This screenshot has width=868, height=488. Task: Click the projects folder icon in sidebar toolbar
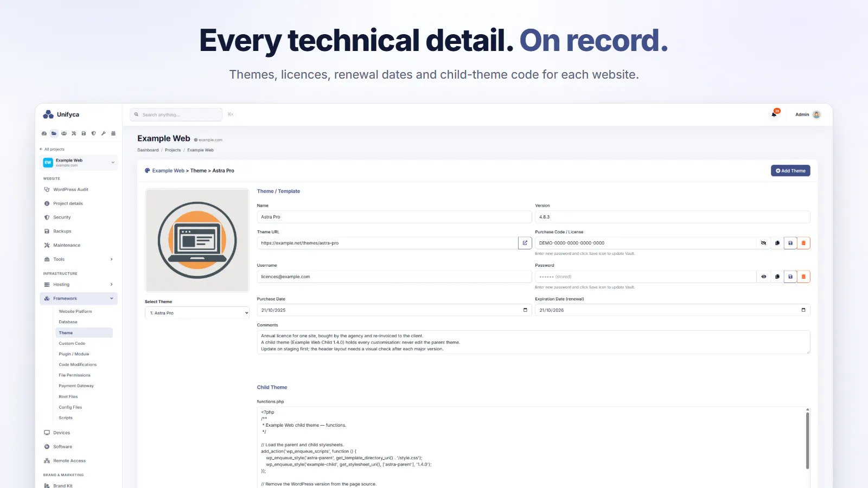click(x=54, y=133)
